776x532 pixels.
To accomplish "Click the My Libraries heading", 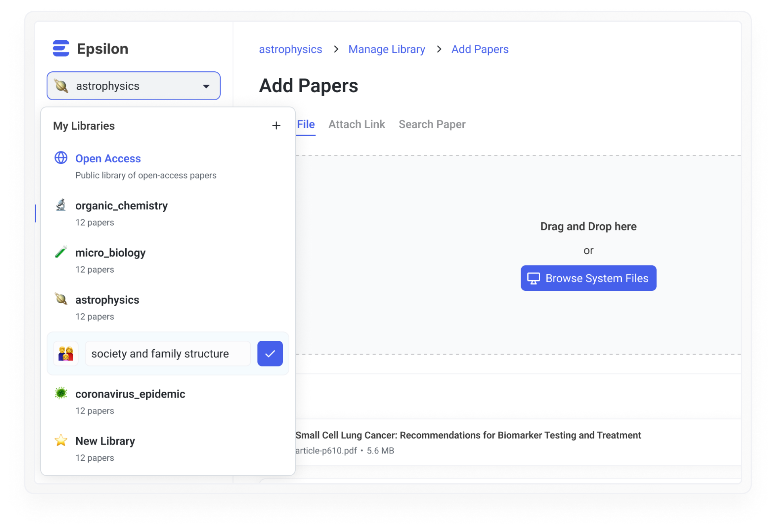I will tap(84, 126).
